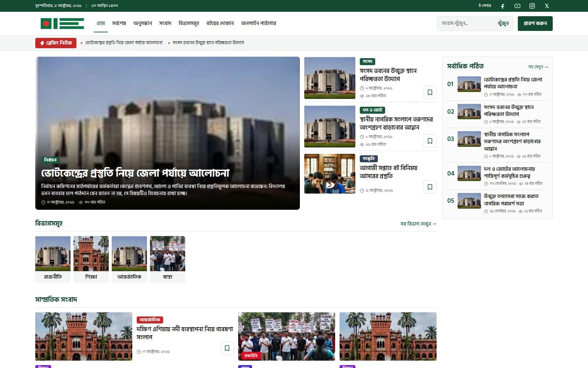Open breaking ticker item সংসদ ভবনের উন্মুক্ত স্থানে
The width and height of the screenshot is (588, 368).
(x=208, y=43)
